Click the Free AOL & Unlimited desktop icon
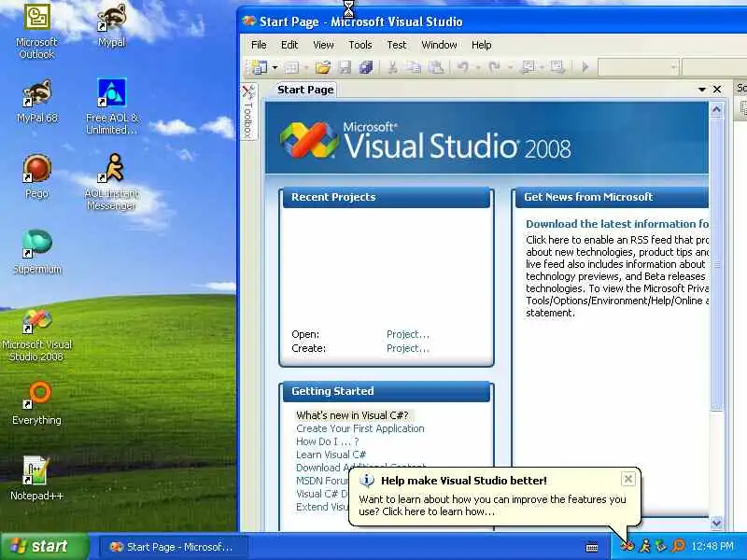Viewport: 747px width, 560px height. pos(112,106)
